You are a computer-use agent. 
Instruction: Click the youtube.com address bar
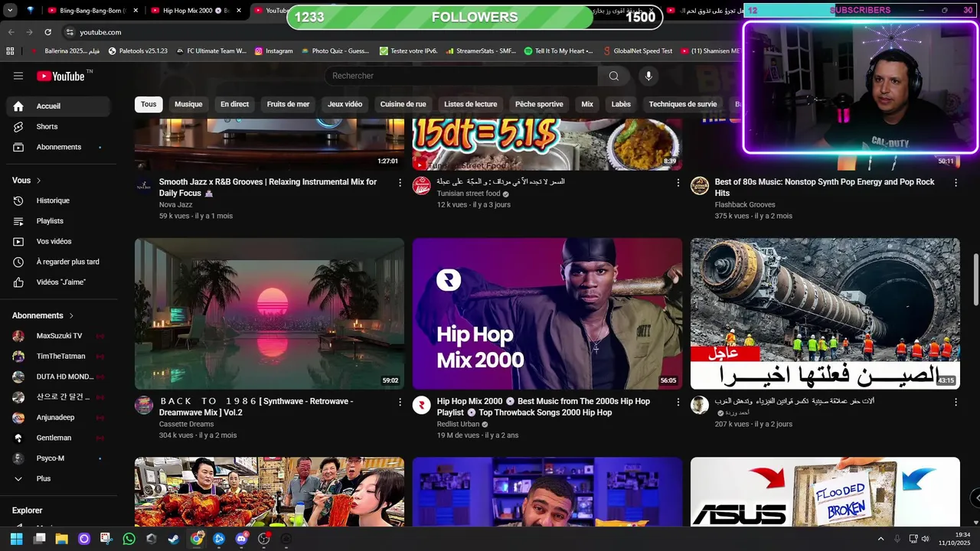tap(100, 32)
